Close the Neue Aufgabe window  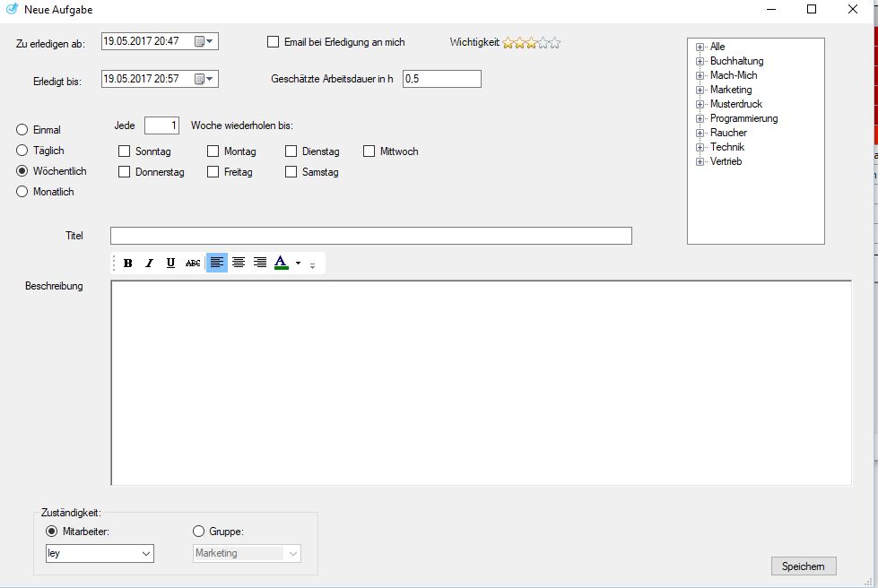852,9
